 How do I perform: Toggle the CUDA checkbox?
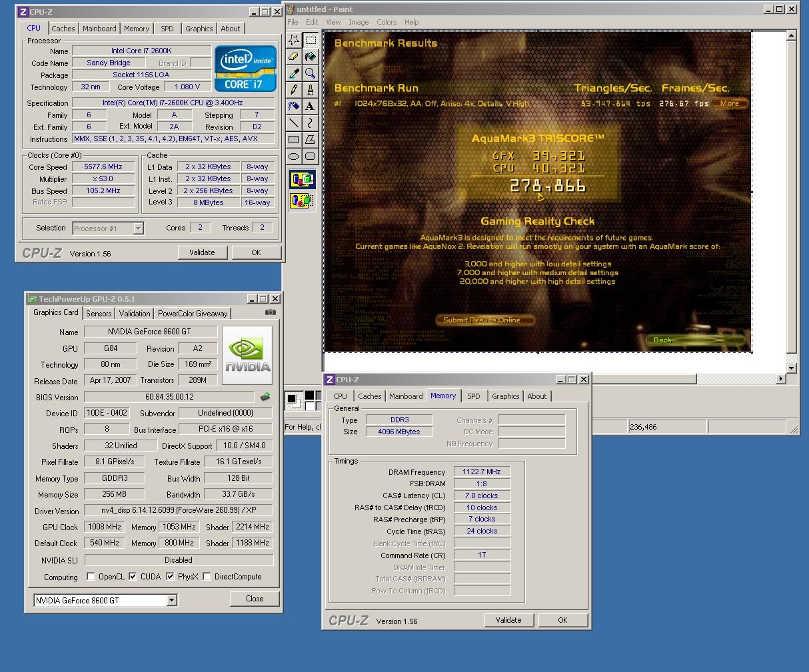[x=133, y=577]
